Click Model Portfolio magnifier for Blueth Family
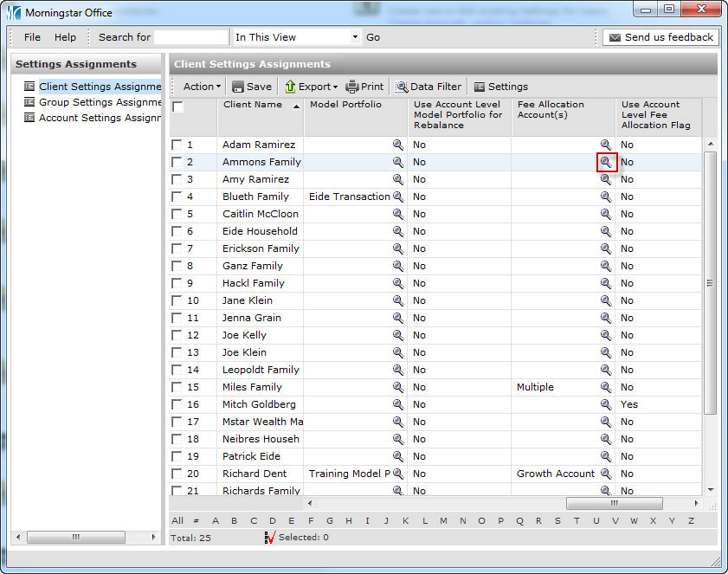 [398, 197]
